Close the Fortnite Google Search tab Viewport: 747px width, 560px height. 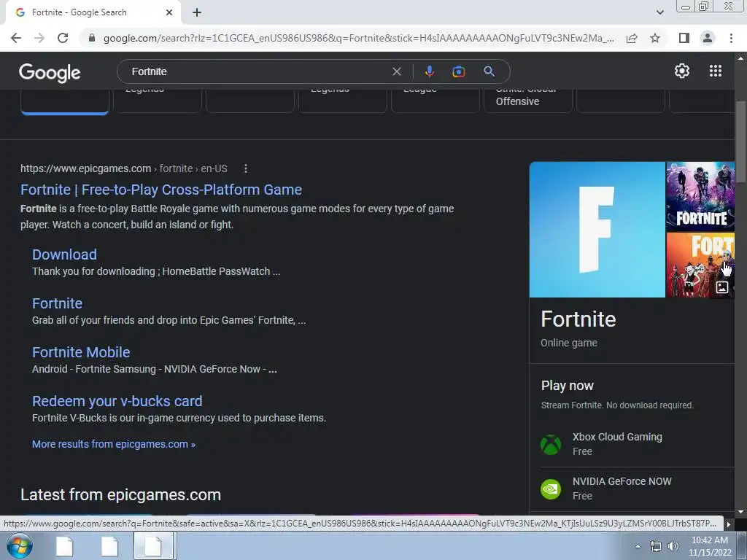(169, 12)
